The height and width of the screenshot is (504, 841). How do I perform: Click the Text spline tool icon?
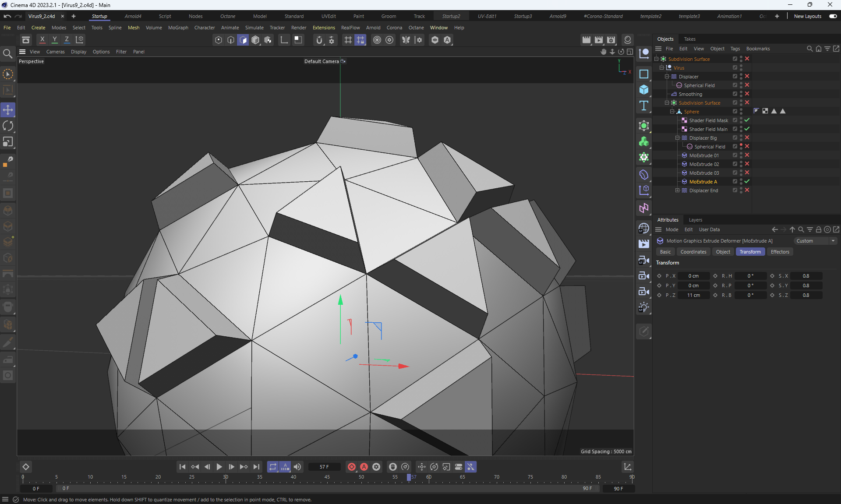643,106
